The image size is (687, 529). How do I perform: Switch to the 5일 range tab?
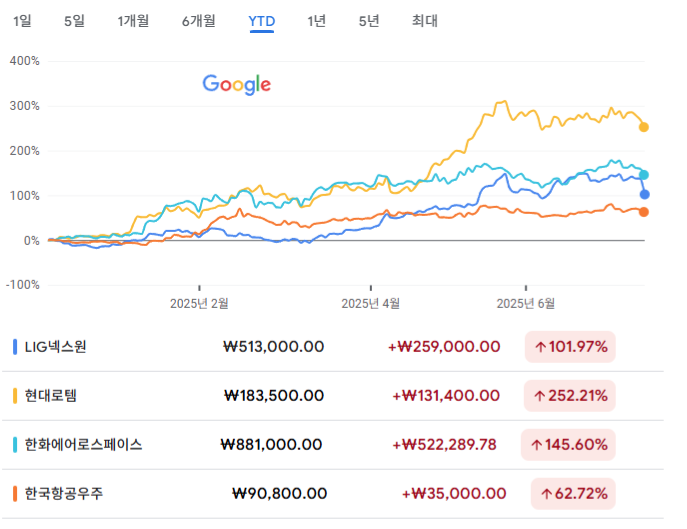pos(74,21)
